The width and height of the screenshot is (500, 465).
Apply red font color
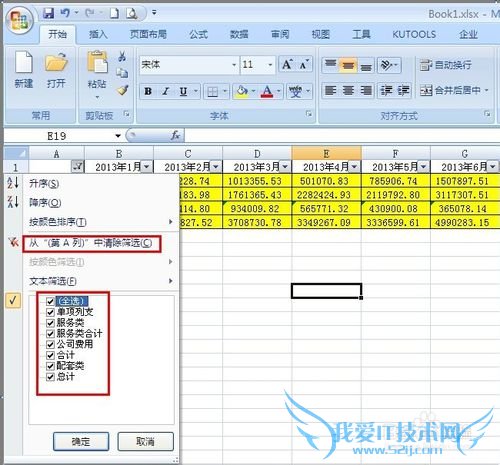(267, 91)
